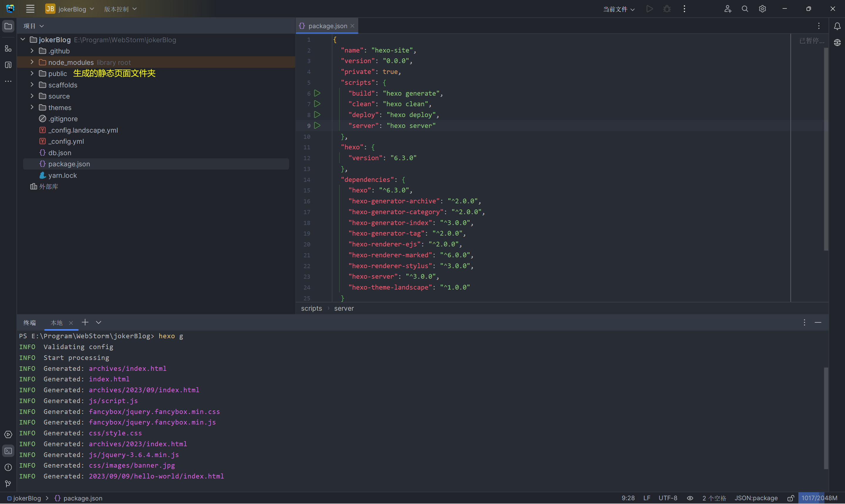Screen dimensions: 845x504
Task: Toggle inspections eye icon in status bar
Action: (690, 498)
